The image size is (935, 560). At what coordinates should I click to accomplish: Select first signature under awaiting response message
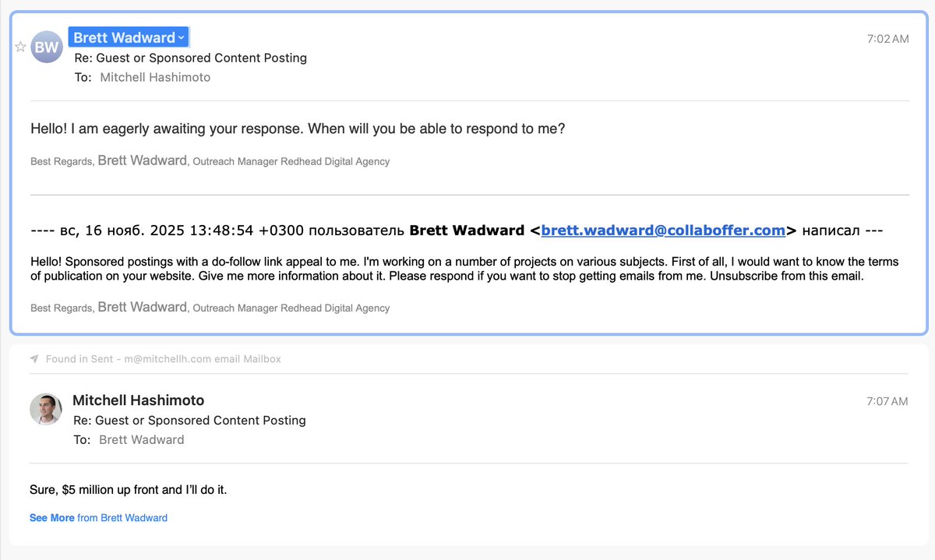tap(210, 160)
